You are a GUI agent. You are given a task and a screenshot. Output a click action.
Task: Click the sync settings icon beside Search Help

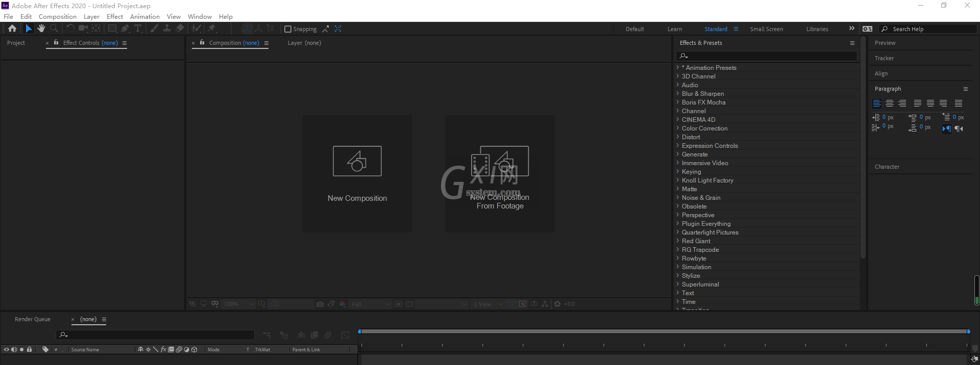tap(867, 29)
